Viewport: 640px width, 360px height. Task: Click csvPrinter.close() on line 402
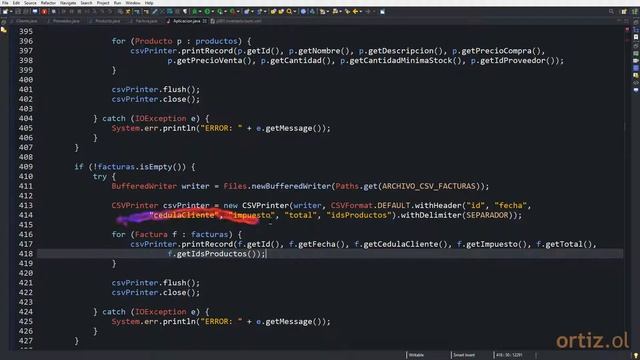[x=153, y=99]
